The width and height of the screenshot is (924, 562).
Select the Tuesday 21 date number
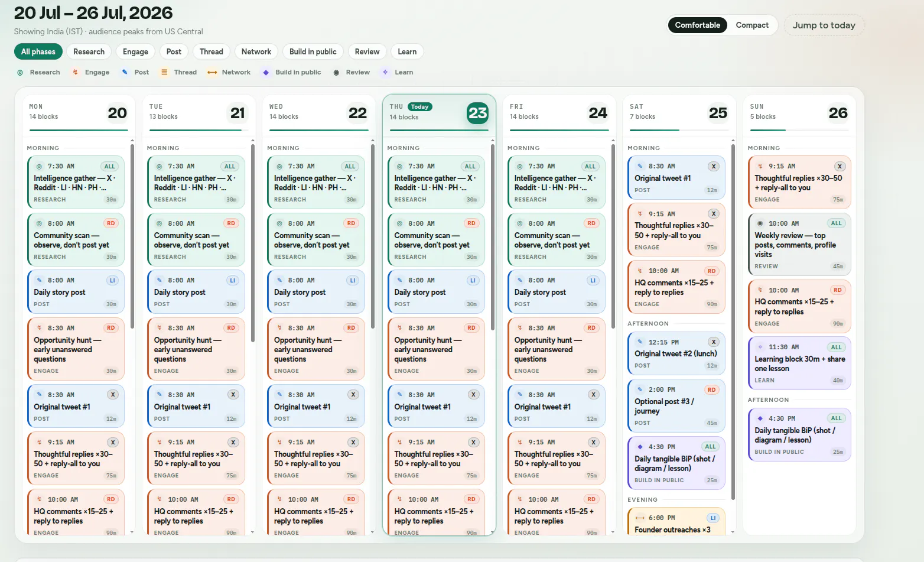pos(237,113)
